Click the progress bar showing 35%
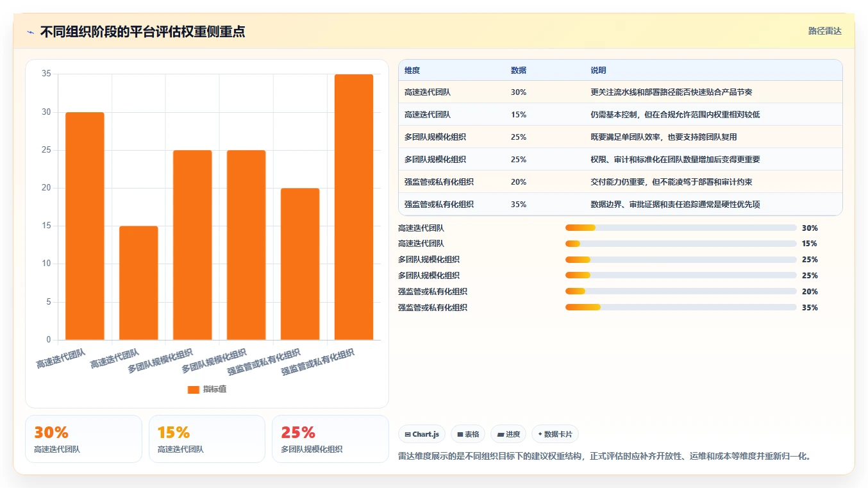868x488 pixels. pyautogui.click(x=681, y=308)
